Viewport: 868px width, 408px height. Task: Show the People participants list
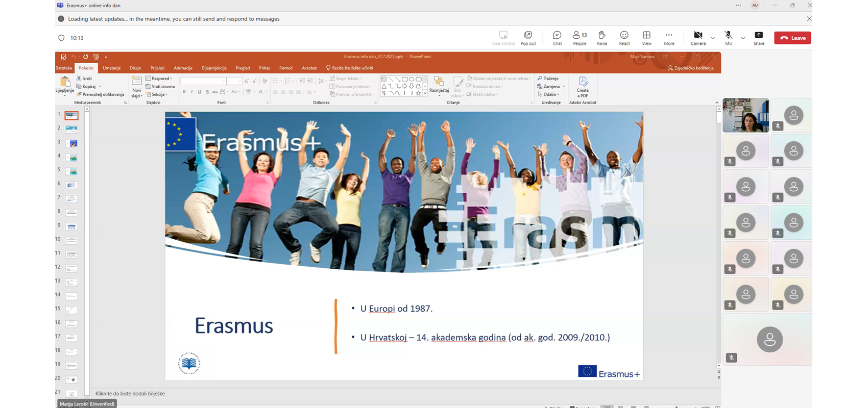[x=580, y=38]
